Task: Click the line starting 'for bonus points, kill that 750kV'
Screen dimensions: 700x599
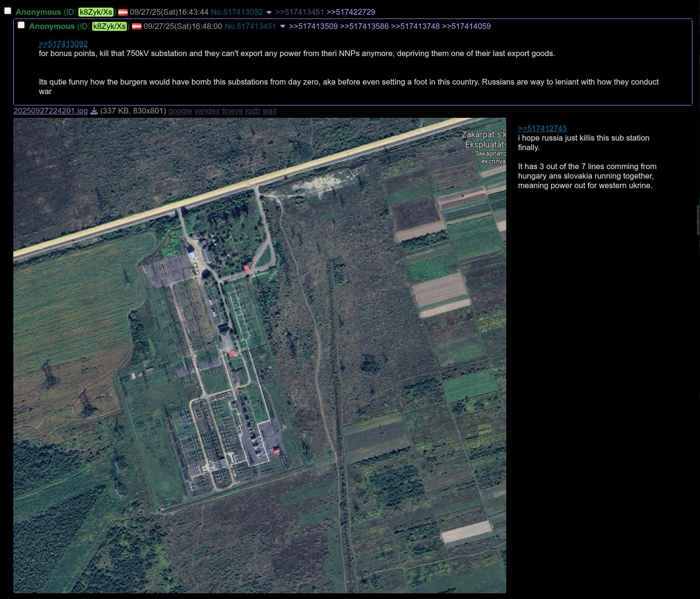Action: pos(297,53)
